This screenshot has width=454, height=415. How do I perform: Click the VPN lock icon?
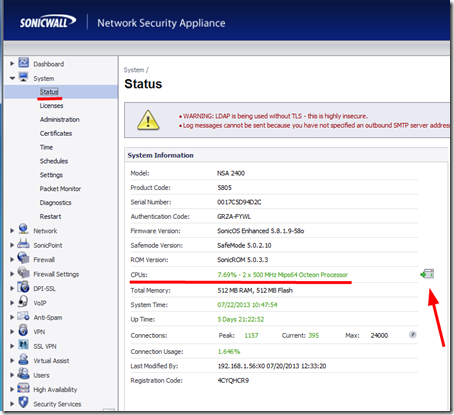click(23, 330)
